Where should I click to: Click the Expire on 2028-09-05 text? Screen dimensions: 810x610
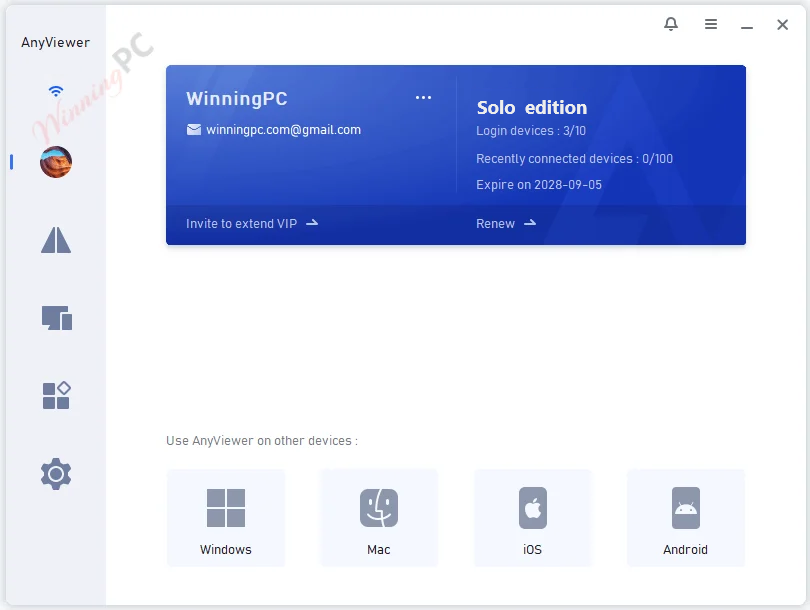pos(539,185)
